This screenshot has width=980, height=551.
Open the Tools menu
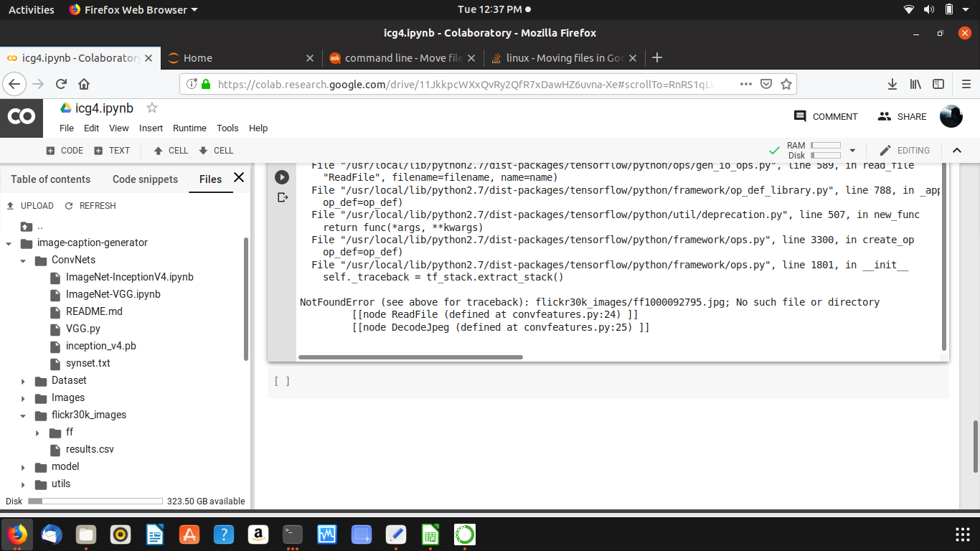point(227,128)
